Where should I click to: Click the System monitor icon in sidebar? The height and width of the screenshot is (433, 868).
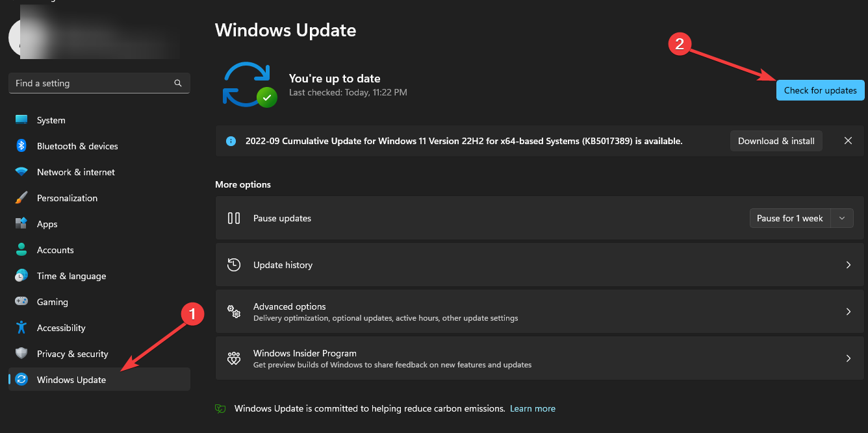21,120
